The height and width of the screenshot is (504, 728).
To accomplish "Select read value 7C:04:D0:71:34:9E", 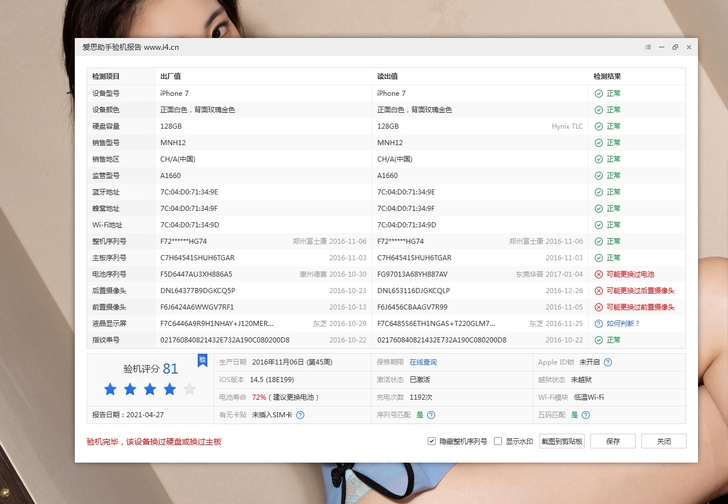I will click(x=406, y=192).
